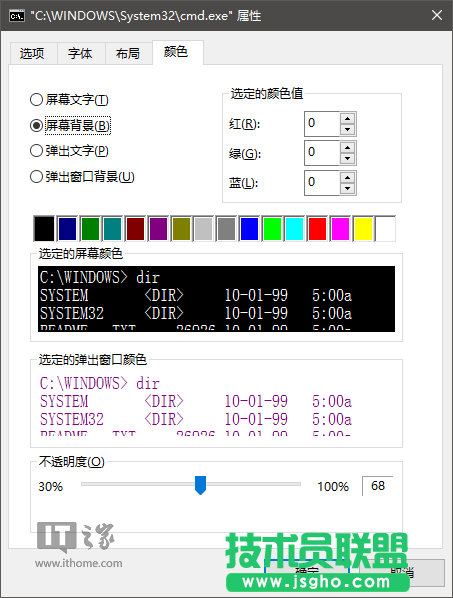Click the 红(R) value input field
453x598 pixels.
click(x=322, y=124)
